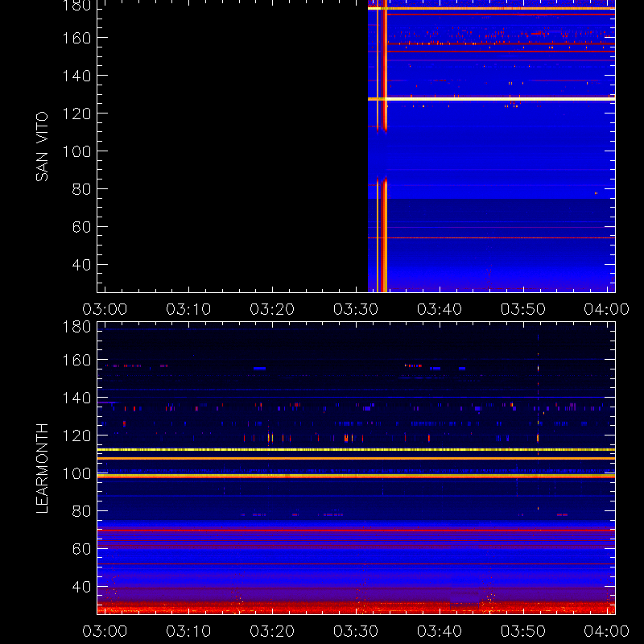Pick the 100 frequency label on the Learmonth axis
644x644 pixels.
pyautogui.click(x=76, y=473)
